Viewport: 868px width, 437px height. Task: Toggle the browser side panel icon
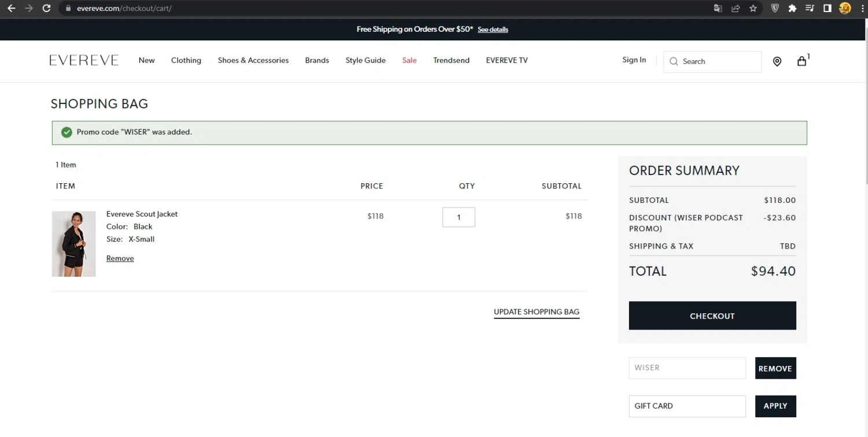click(827, 8)
